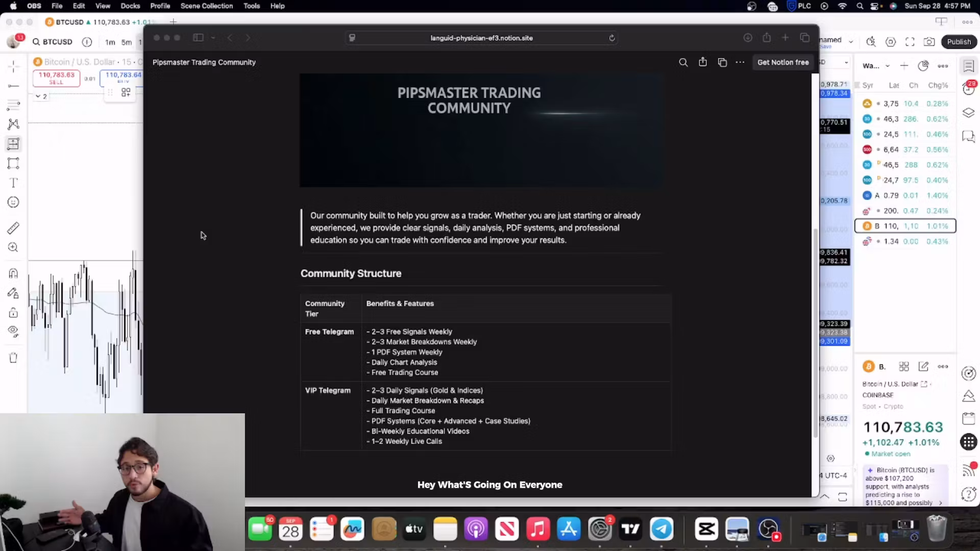The width and height of the screenshot is (980, 551).
Task: Click the duplicate page icon in Notion header
Action: (x=722, y=62)
